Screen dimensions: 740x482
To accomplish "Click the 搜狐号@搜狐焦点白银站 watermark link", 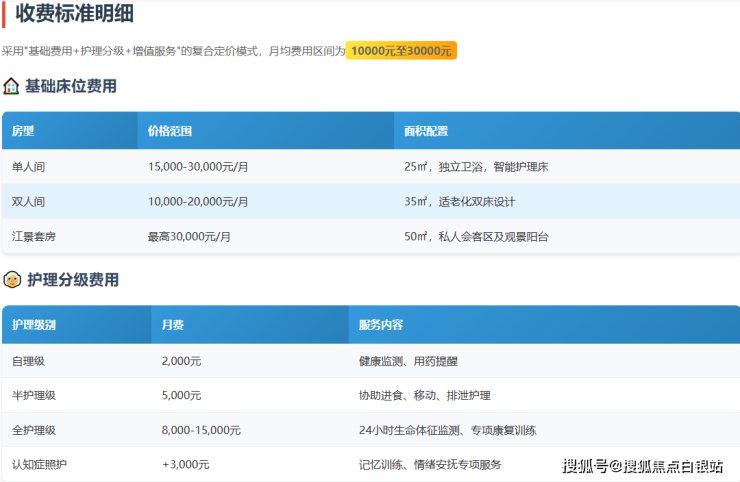I will click(x=642, y=466).
